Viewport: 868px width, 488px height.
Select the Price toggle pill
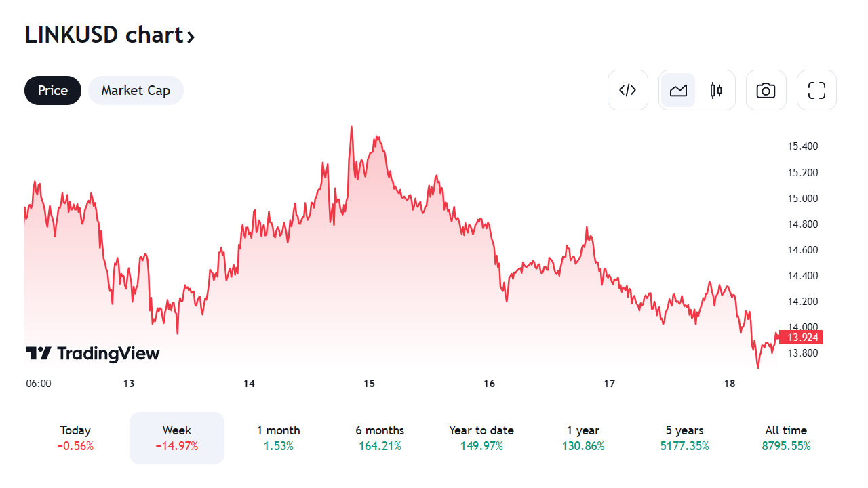pos(53,90)
